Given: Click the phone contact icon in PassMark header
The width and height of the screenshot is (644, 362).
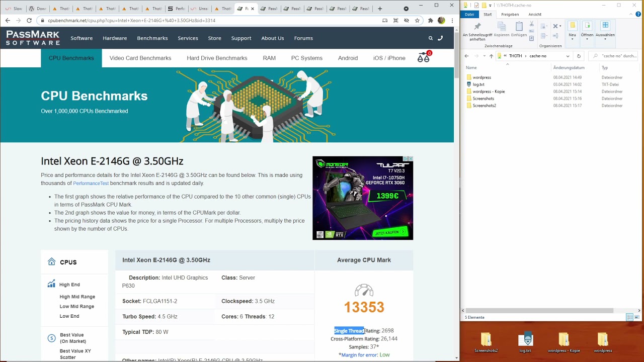Looking at the screenshot, I should click(440, 38).
